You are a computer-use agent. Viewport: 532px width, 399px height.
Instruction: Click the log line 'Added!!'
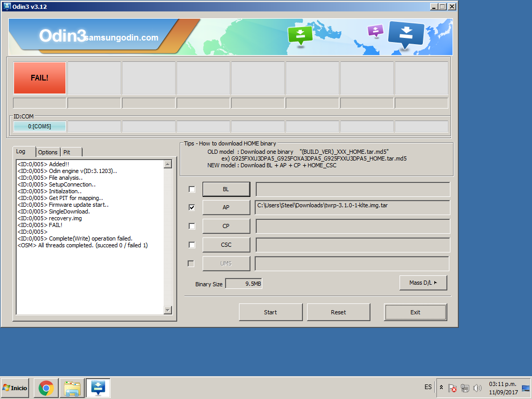(43, 164)
